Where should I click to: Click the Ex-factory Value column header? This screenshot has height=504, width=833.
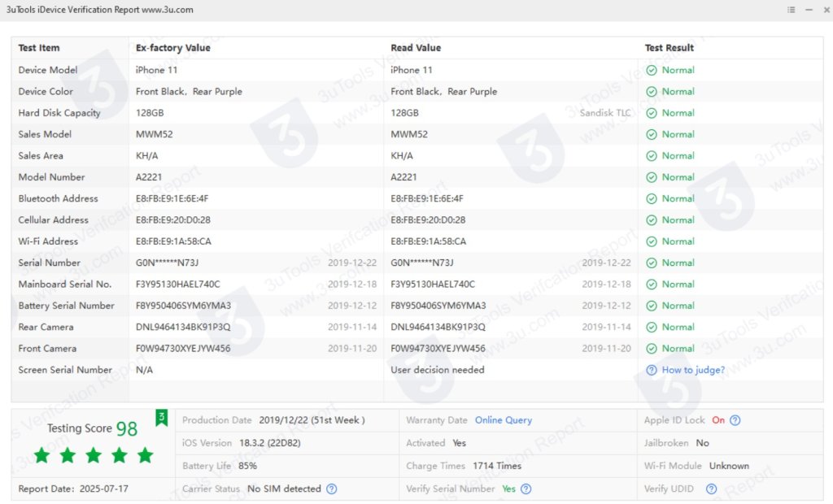[x=172, y=48]
